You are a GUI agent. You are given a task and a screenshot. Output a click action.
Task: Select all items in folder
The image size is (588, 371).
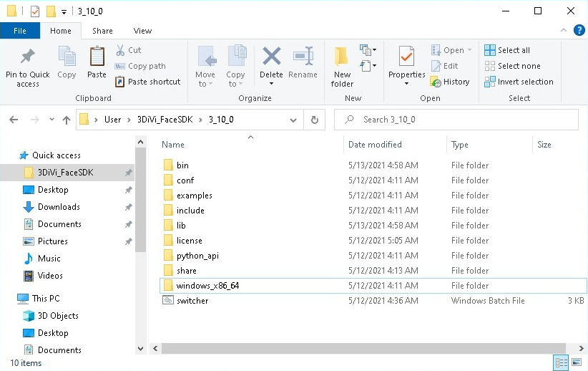tap(507, 50)
